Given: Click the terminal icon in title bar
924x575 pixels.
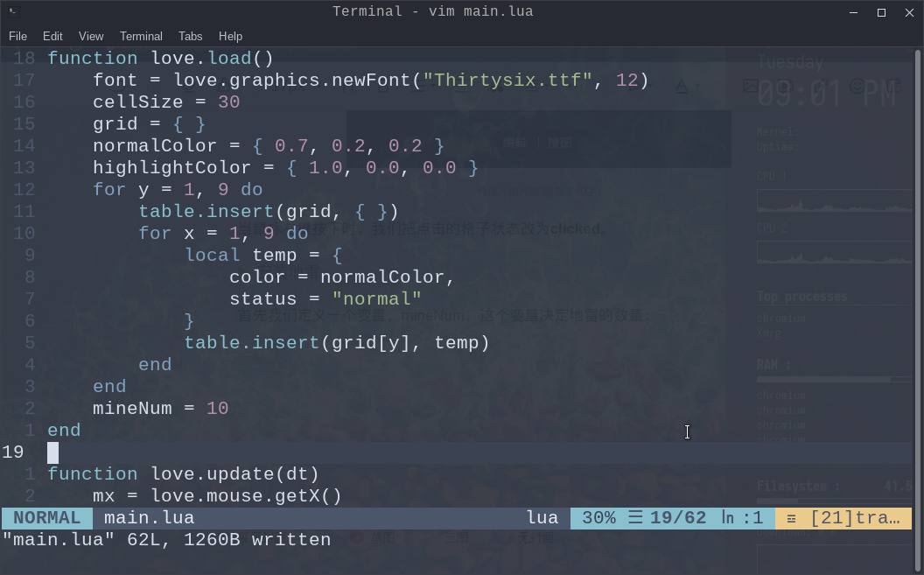Looking at the screenshot, I should point(13,11).
